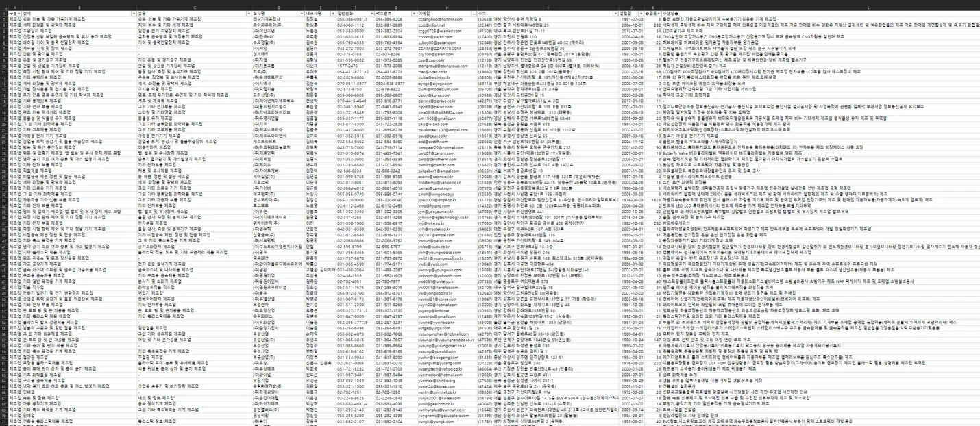The image size is (980, 426).
Task: Open the filter dropdown for 상세 column B
Action: (133, 13)
